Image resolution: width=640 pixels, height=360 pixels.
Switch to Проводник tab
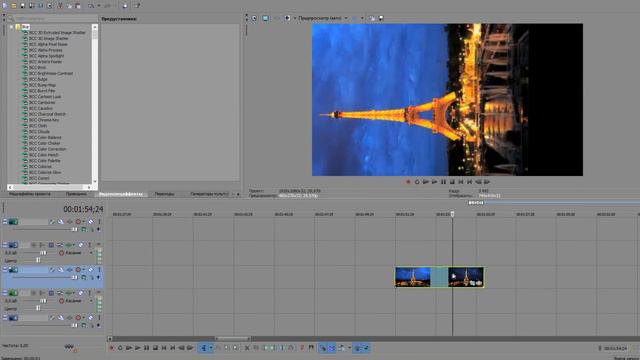[76, 194]
